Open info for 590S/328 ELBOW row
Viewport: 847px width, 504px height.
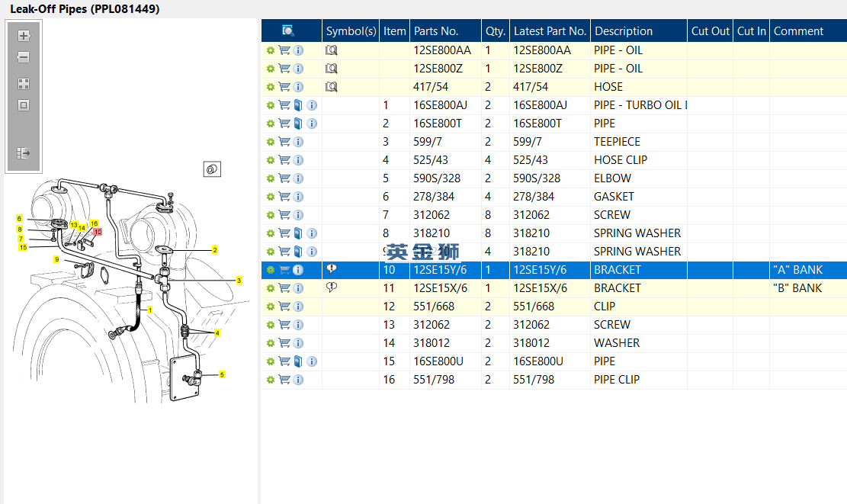298,178
